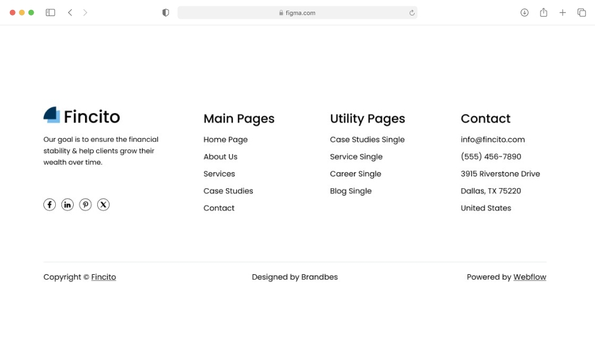The height and width of the screenshot is (364, 595).
Task: Click the privacy shield icon in toolbar
Action: pos(165,12)
